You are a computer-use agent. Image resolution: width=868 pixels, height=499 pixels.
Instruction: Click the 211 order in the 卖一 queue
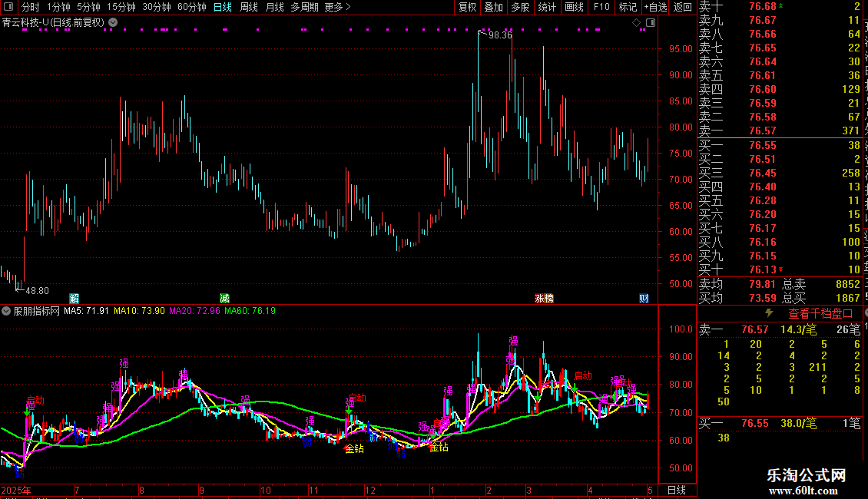point(817,367)
